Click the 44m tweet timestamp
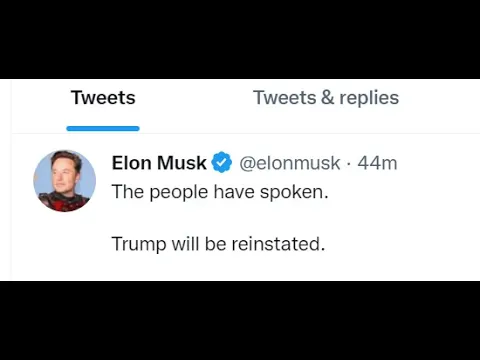 377,163
